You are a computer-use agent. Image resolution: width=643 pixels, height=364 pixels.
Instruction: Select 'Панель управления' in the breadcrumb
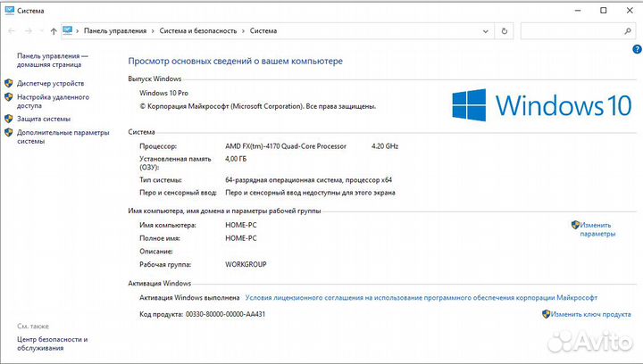(115, 30)
